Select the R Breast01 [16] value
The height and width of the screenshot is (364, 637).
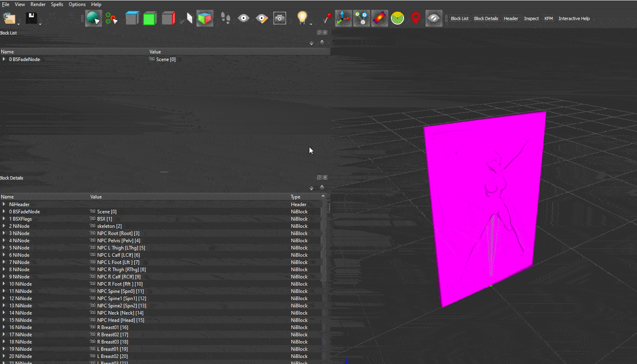113,327
